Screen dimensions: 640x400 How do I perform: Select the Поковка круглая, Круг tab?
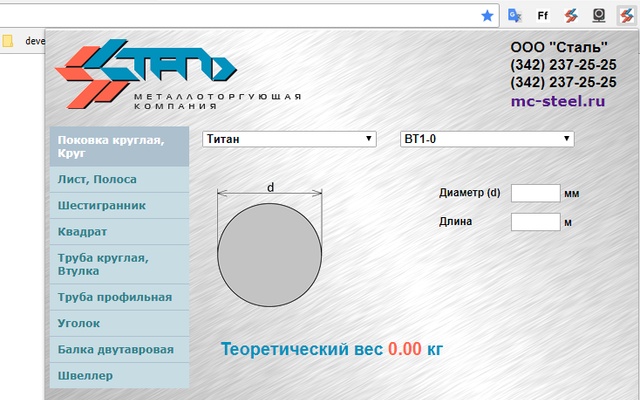tap(118, 147)
